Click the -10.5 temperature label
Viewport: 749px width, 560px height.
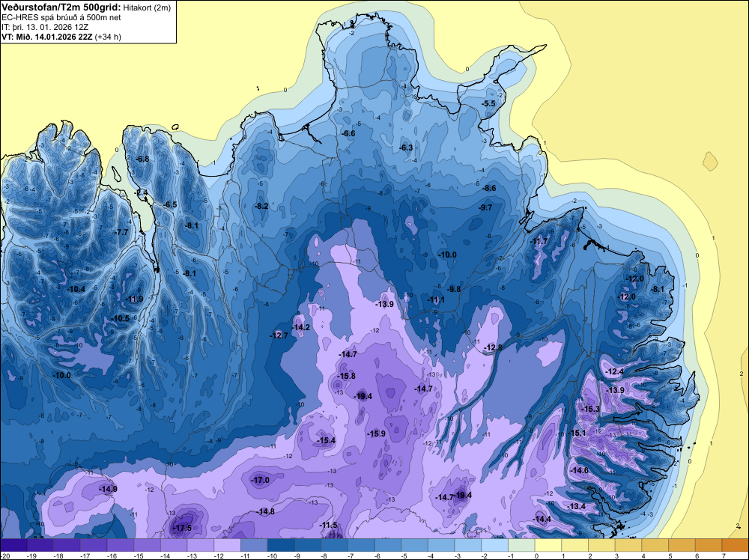(121, 319)
